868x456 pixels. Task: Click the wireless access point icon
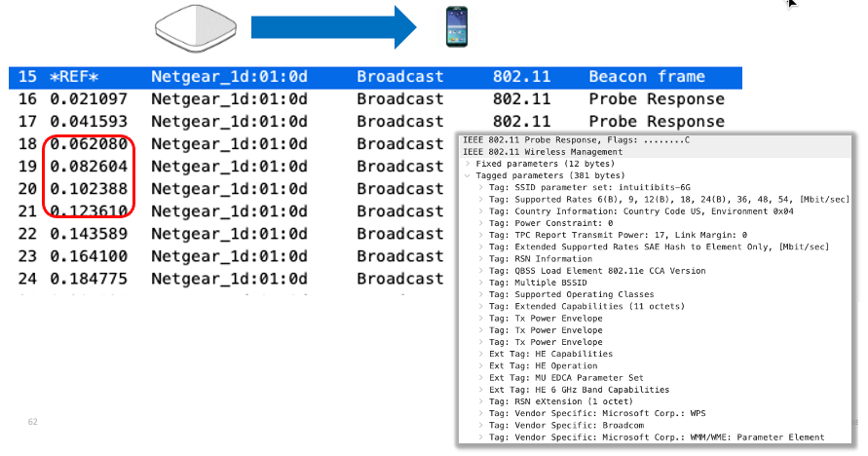click(x=196, y=28)
